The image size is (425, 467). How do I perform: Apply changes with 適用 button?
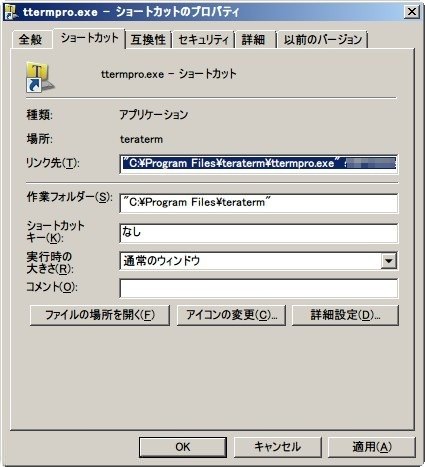372,447
